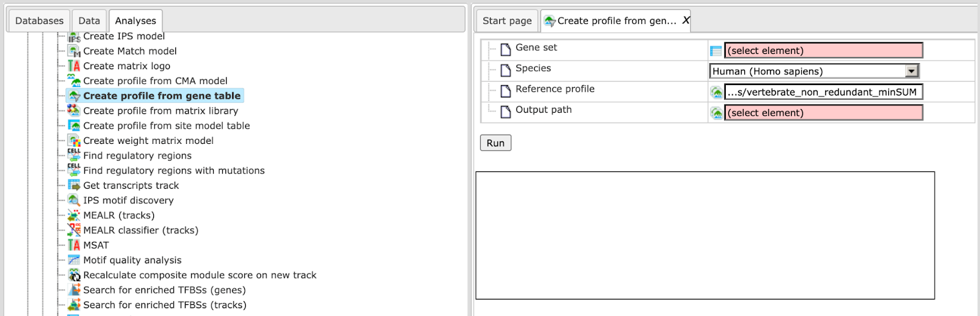The width and height of the screenshot is (980, 316).
Task: Switch to the Data tab
Action: click(89, 21)
